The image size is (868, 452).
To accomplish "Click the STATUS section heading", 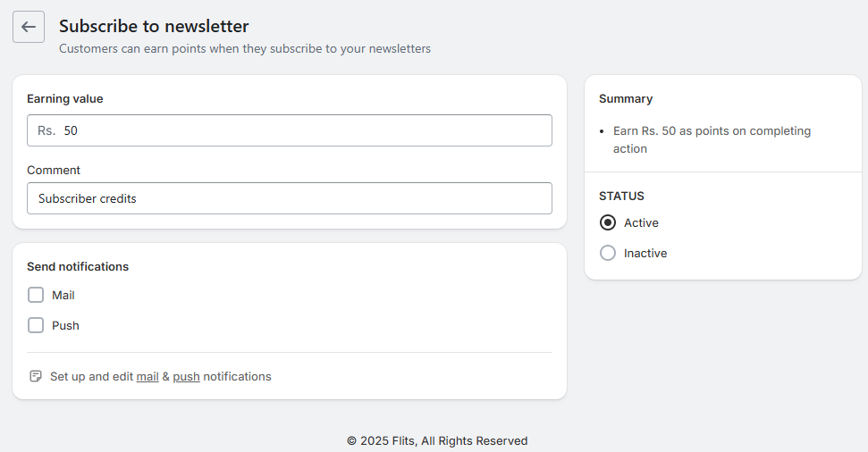I will tap(621, 196).
